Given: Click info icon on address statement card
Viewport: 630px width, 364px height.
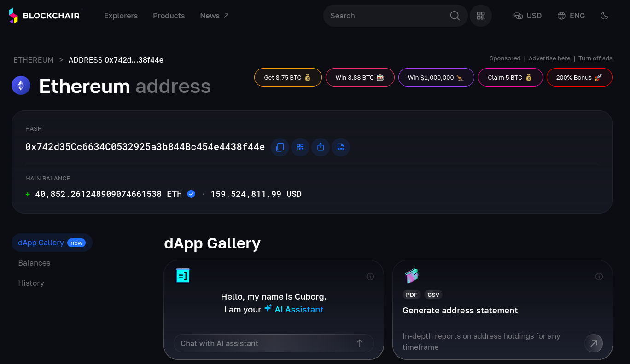Looking at the screenshot, I should point(599,277).
